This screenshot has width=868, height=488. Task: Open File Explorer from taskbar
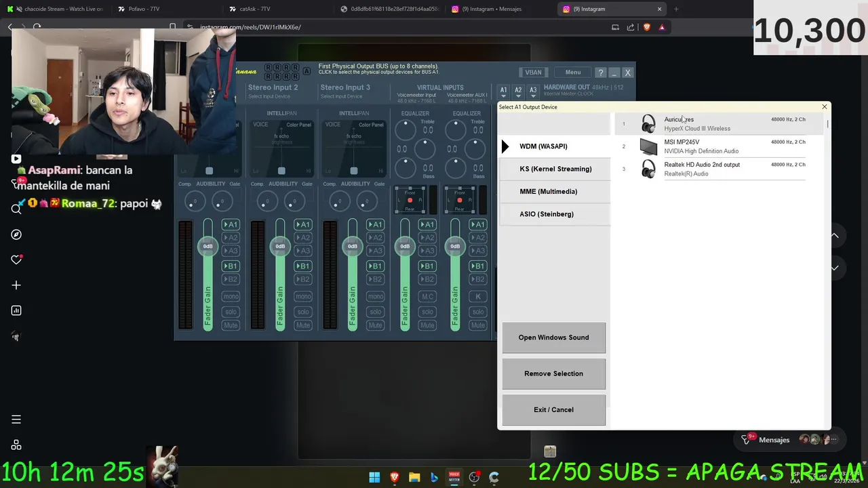click(414, 477)
